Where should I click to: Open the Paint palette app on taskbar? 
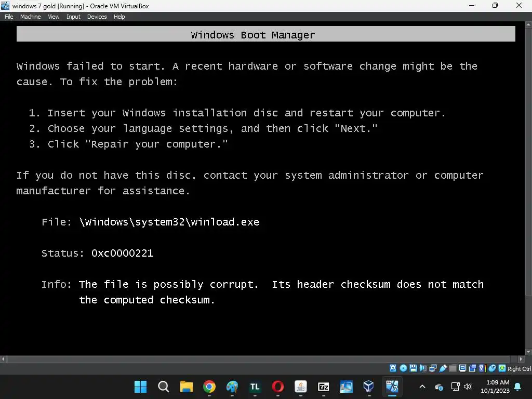(x=232, y=386)
